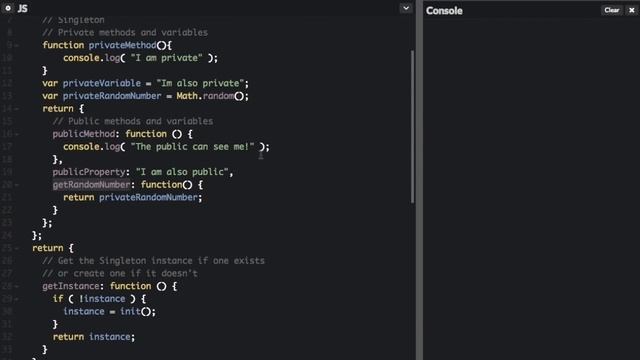Click 'privateVariable' in the var declaration
Image resolution: width=640 pixels, height=360 pixels.
click(102, 83)
